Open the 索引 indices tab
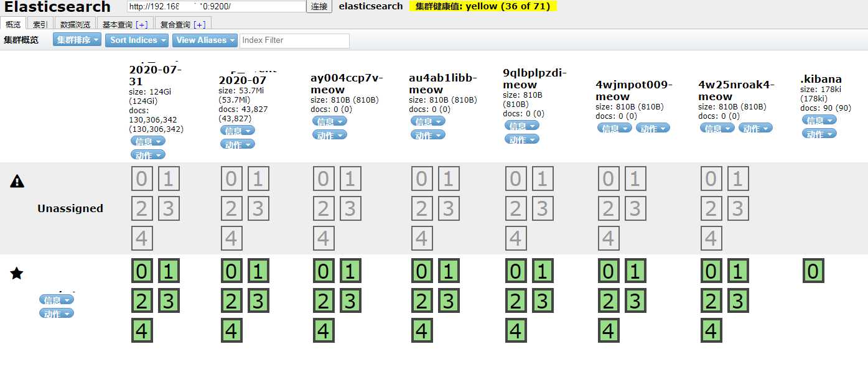Viewport: 868px width, 367px height. tap(40, 24)
